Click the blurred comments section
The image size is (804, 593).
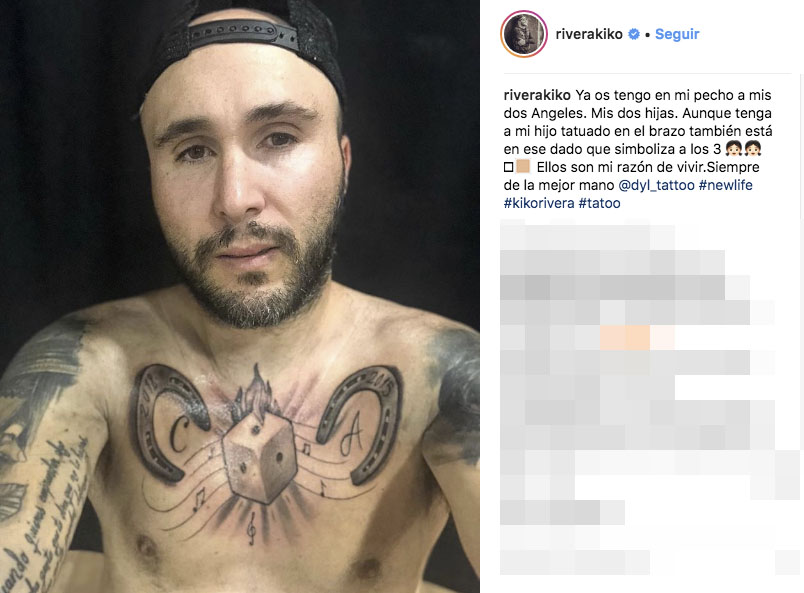650,398
